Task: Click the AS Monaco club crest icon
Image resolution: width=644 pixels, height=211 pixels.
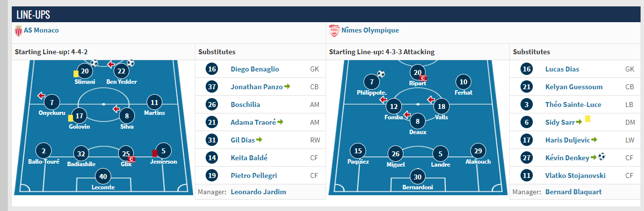Action: [x=19, y=31]
